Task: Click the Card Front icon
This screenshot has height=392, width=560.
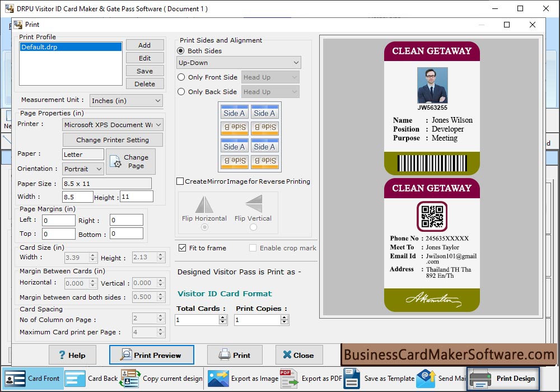Action: click(15, 379)
